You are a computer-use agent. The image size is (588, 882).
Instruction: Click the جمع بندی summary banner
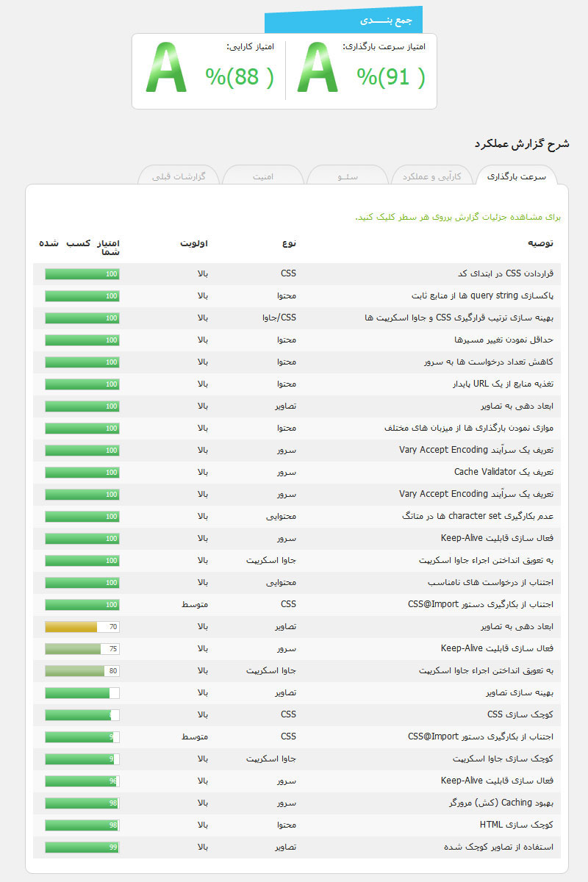click(343, 20)
